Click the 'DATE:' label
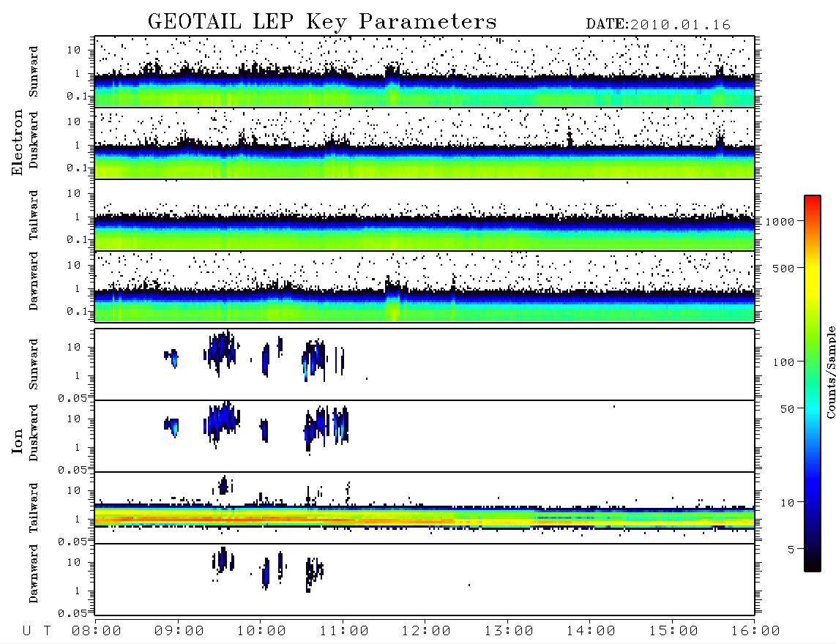Viewport: 836px width, 644px height. click(x=608, y=24)
